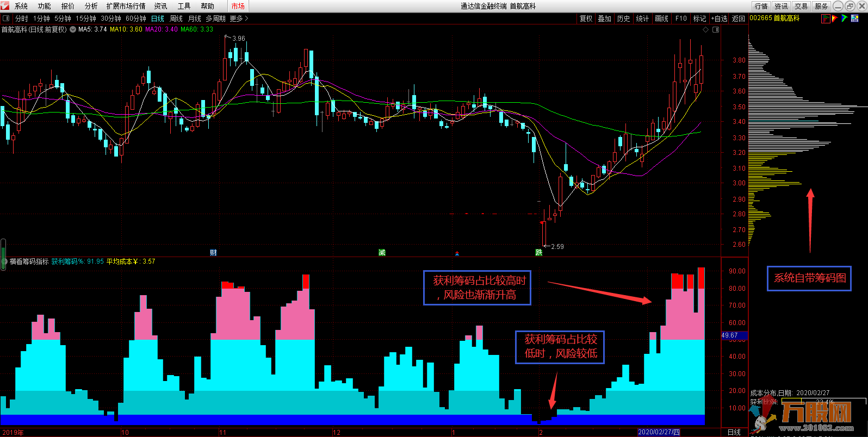
Task: Click the blue chip statistics icon
Action: point(855,18)
